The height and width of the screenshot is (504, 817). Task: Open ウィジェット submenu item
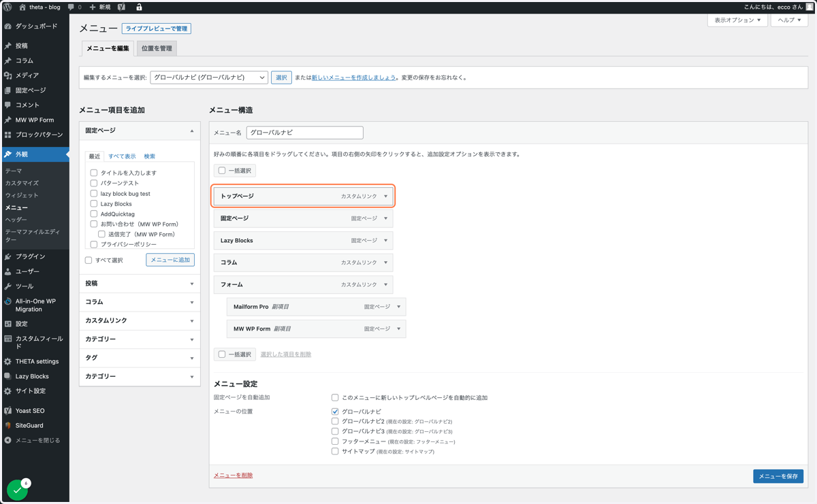(x=22, y=195)
